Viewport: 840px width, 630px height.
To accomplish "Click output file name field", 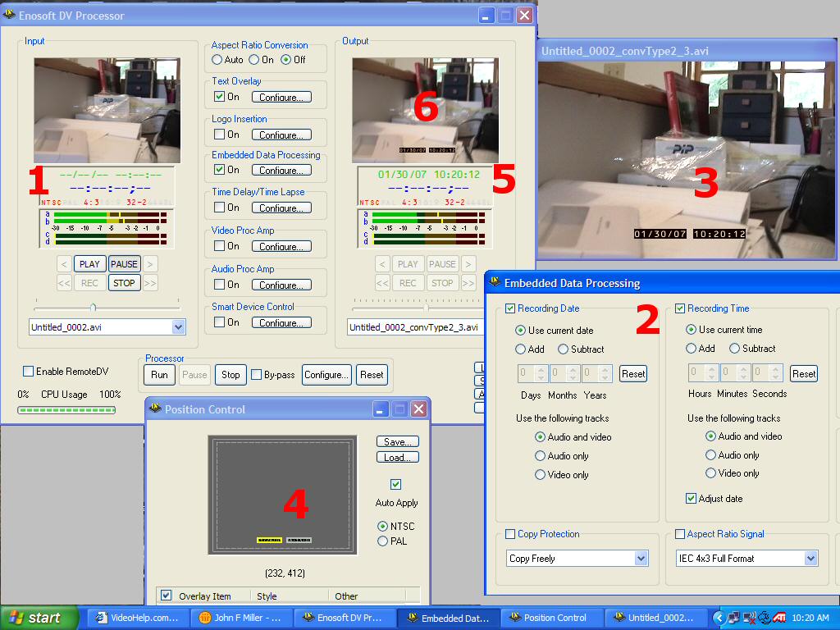I will tap(415, 326).
